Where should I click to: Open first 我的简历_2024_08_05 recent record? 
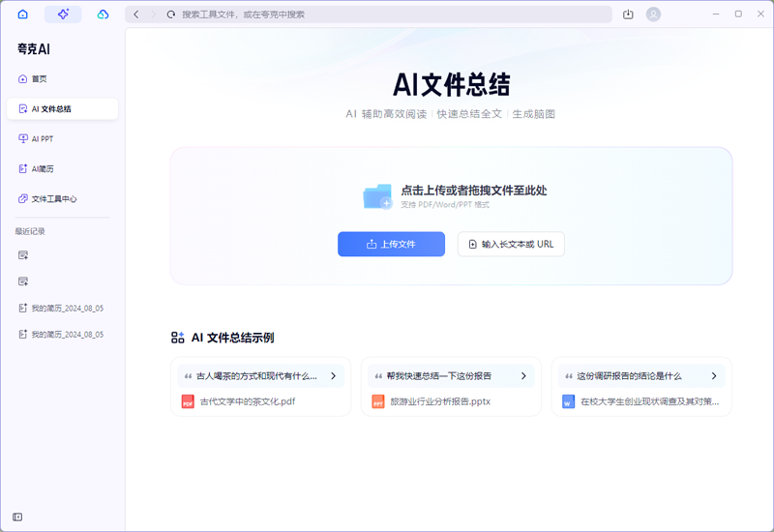(61, 308)
